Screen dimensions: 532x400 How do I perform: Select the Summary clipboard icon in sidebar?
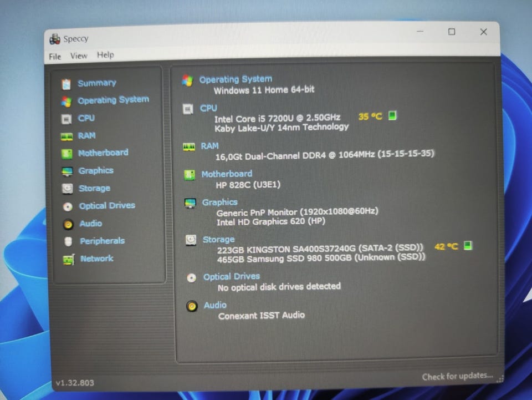tap(66, 84)
